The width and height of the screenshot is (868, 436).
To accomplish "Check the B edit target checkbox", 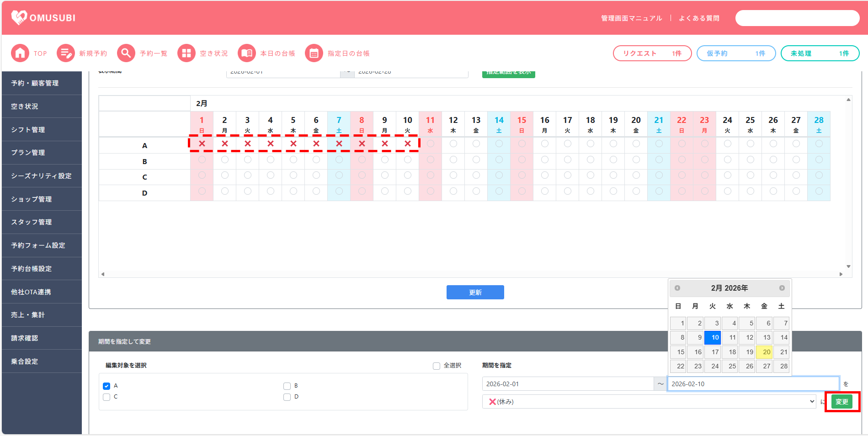I will click(287, 386).
